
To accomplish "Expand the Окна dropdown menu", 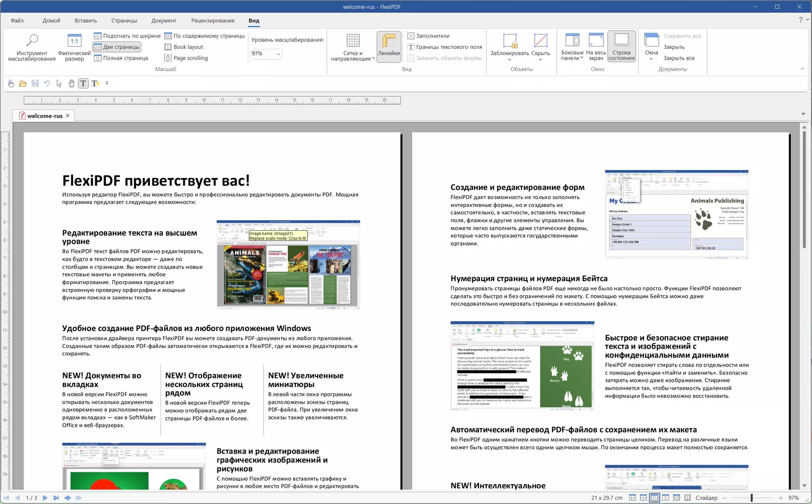I will (x=651, y=59).
